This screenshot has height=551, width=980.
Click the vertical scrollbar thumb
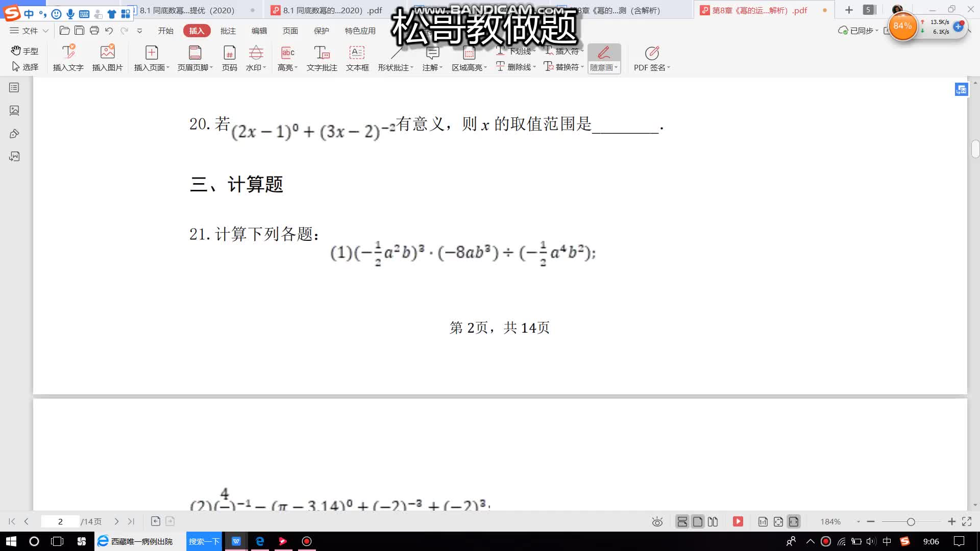(975, 149)
